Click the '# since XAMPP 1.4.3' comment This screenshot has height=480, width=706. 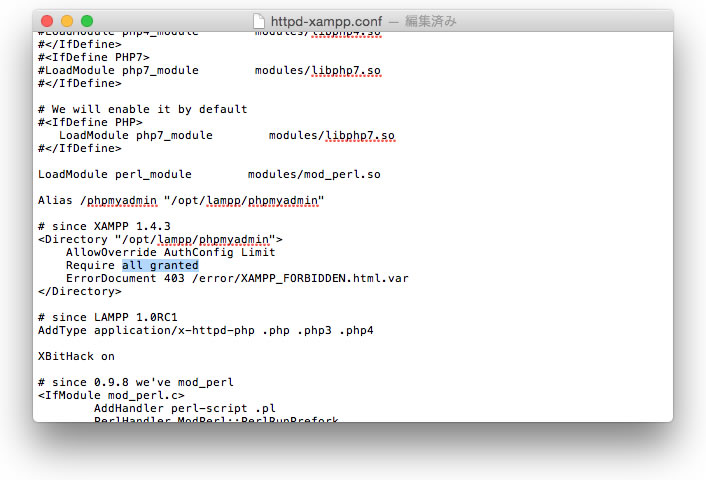104,226
